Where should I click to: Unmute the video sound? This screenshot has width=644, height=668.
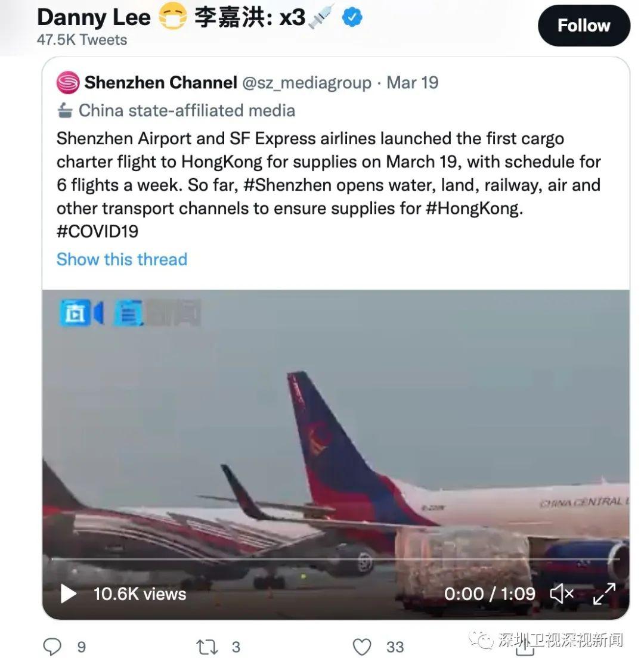561,594
